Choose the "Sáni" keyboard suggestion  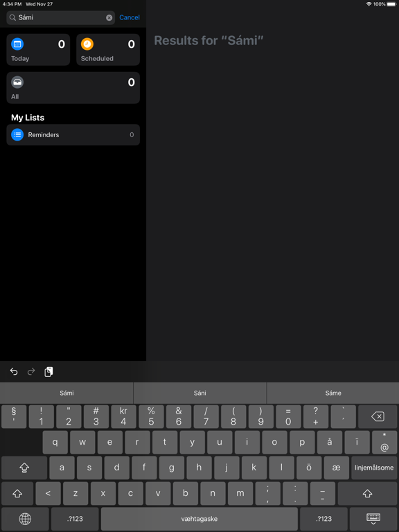coord(199,393)
